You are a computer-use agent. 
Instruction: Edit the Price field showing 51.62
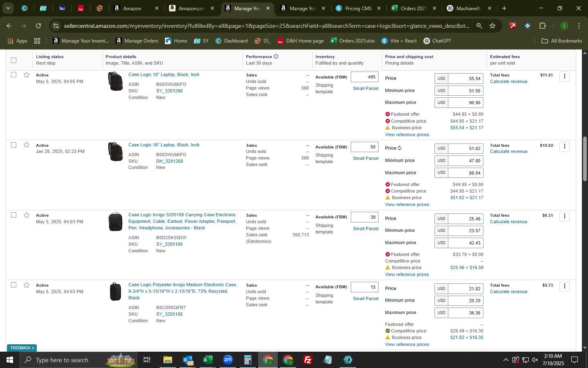(466, 148)
